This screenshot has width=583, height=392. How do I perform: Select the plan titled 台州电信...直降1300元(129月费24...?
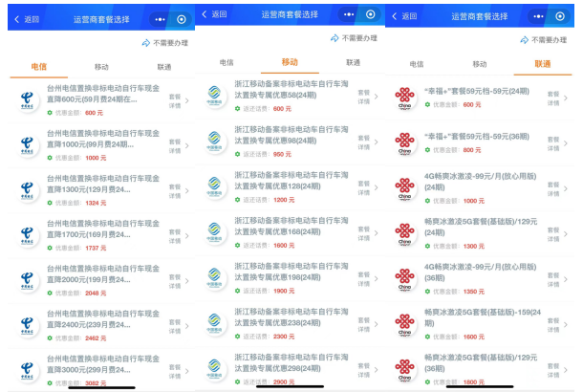click(101, 190)
